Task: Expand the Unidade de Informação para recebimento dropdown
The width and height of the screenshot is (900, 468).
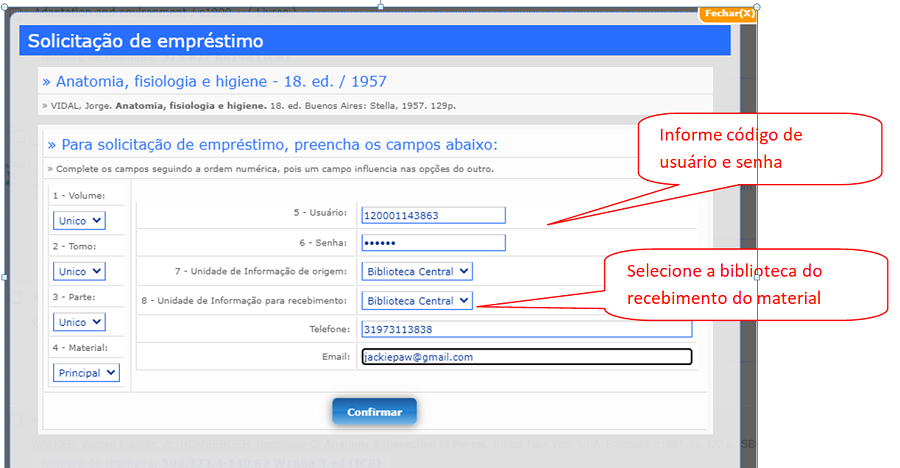Action: click(416, 300)
